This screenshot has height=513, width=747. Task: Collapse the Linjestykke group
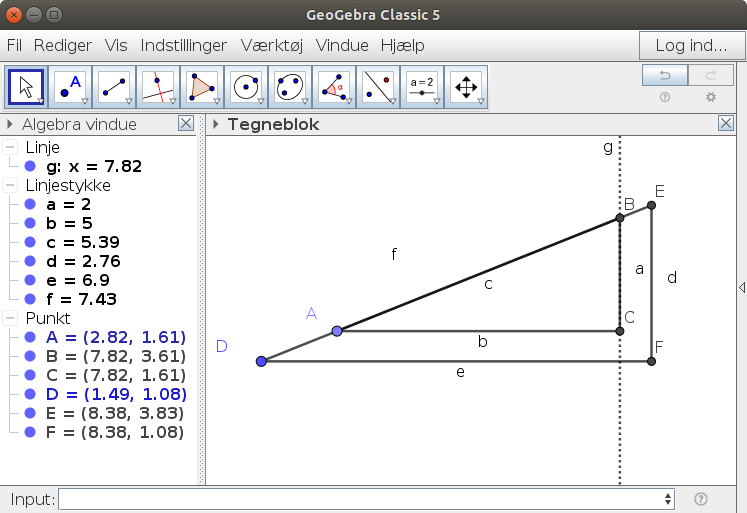[10, 185]
